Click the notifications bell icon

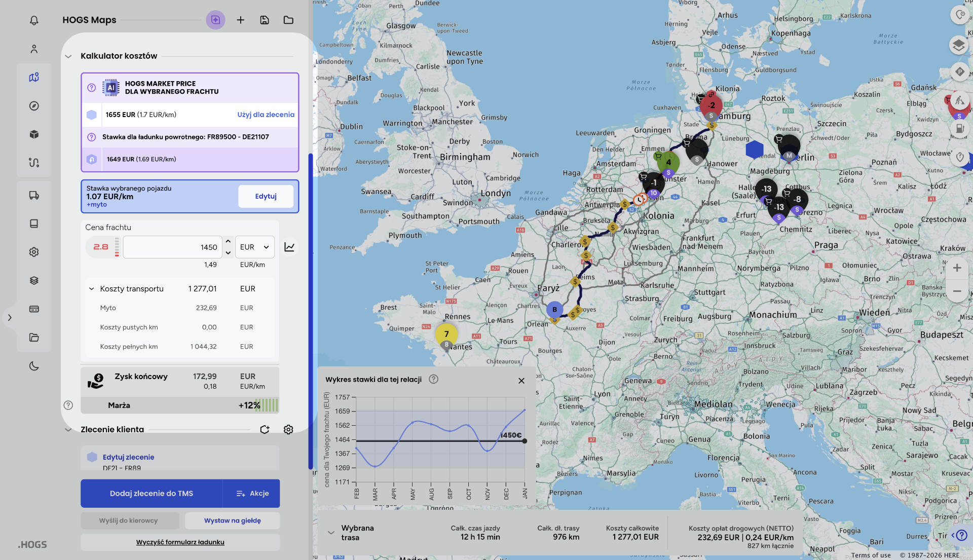(x=34, y=20)
